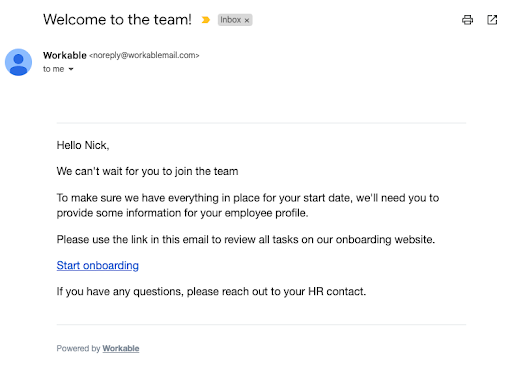Click the subject 'Welcome to the team!'
512x365 pixels.
117,20
